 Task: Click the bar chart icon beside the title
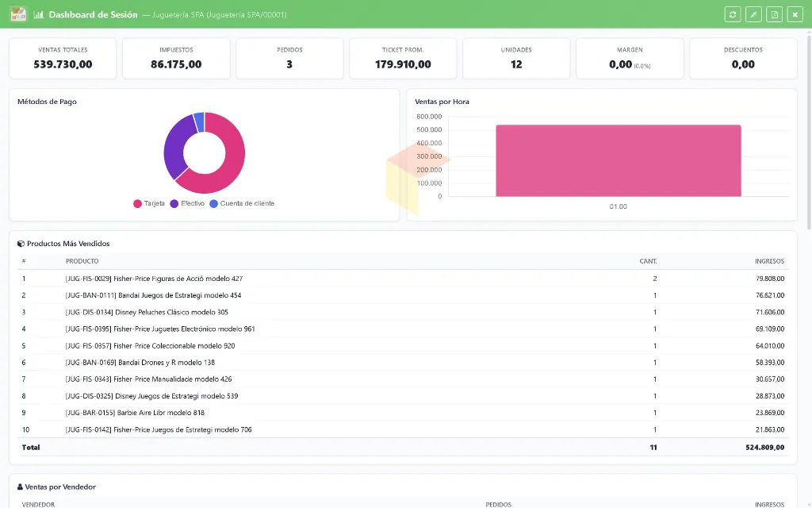[39, 14]
